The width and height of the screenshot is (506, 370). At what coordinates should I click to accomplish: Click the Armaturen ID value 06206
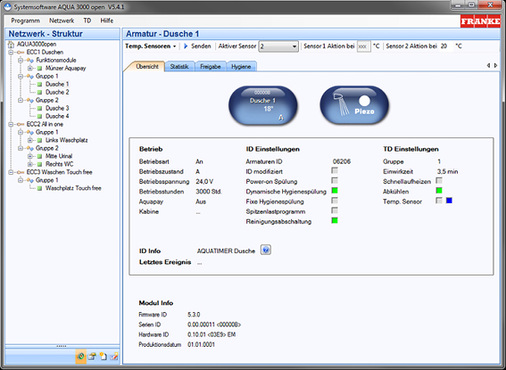[x=342, y=162]
